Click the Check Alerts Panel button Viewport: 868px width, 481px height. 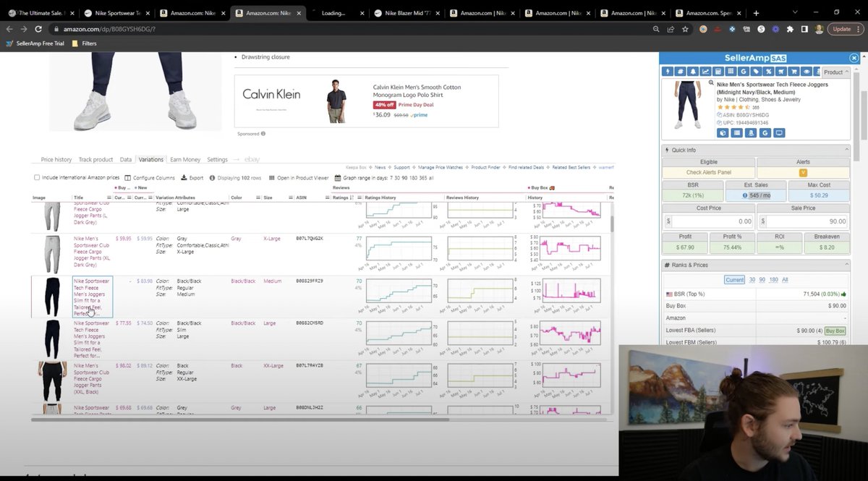pos(709,172)
